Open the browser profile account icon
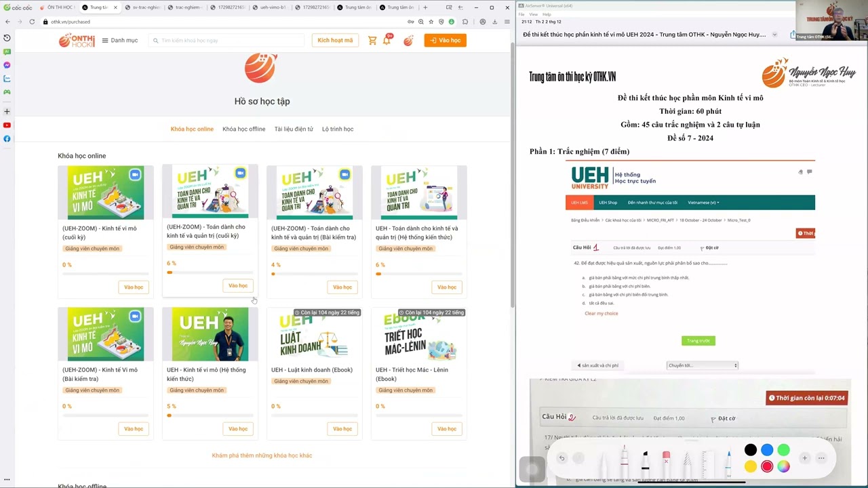This screenshot has height=488, width=868. (483, 22)
